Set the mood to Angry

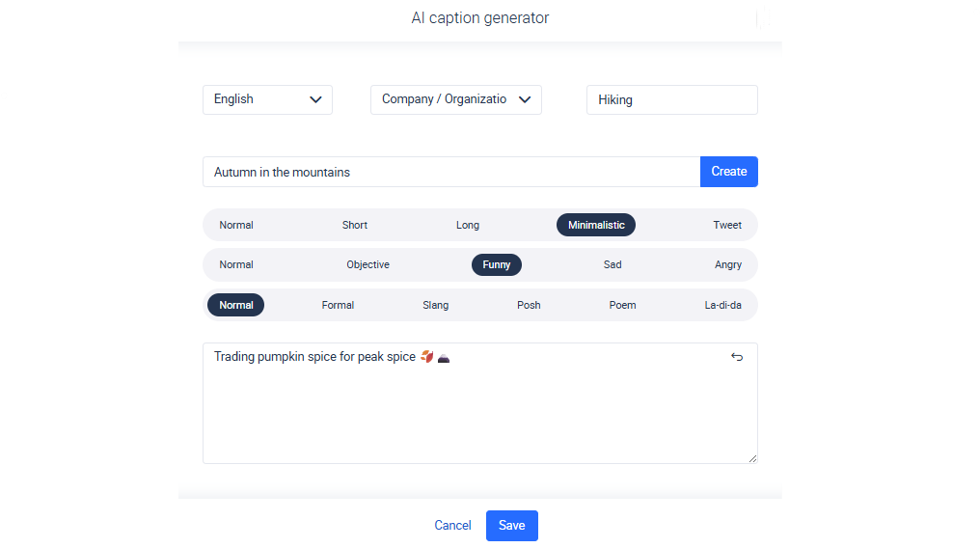pyautogui.click(x=728, y=264)
